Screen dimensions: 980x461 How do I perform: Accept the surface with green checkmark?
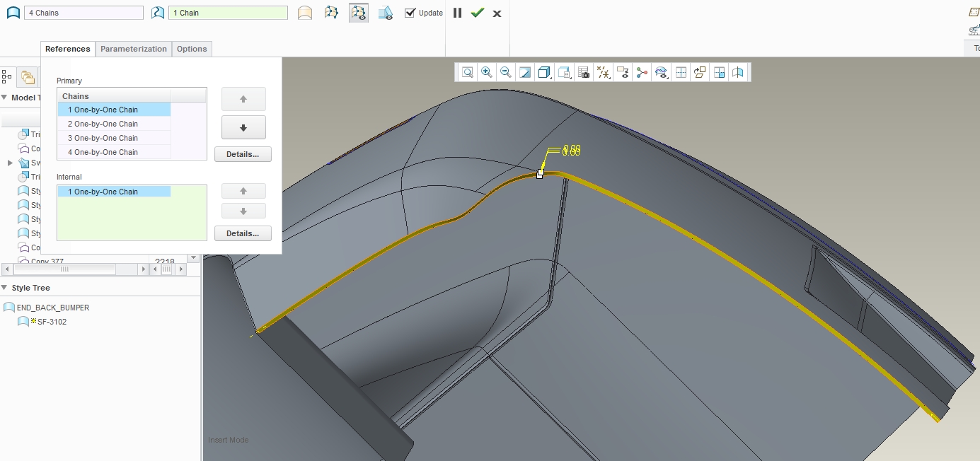coord(478,13)
